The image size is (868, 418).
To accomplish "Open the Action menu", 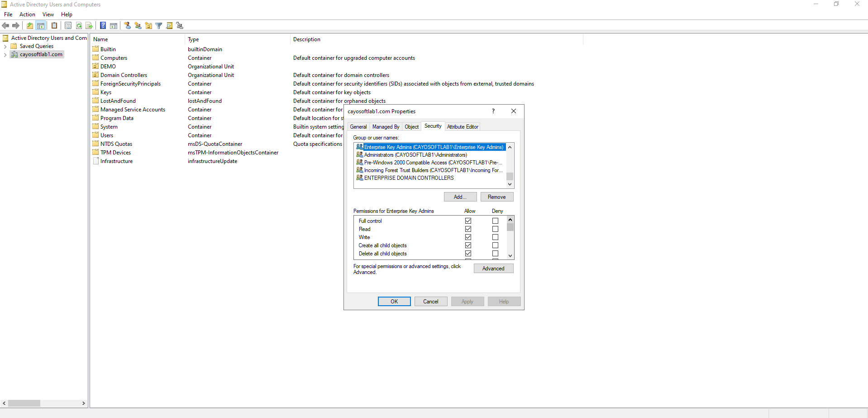I will coord(27,14).
